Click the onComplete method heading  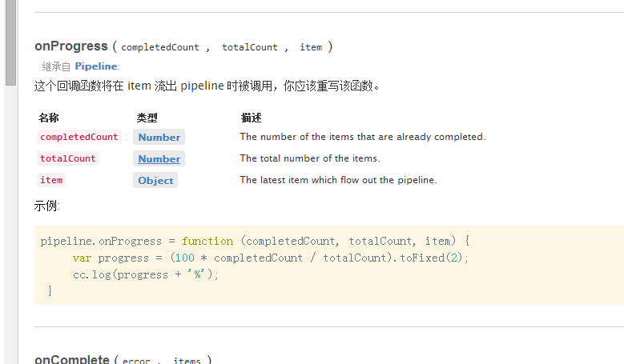[x=72, y=359]
